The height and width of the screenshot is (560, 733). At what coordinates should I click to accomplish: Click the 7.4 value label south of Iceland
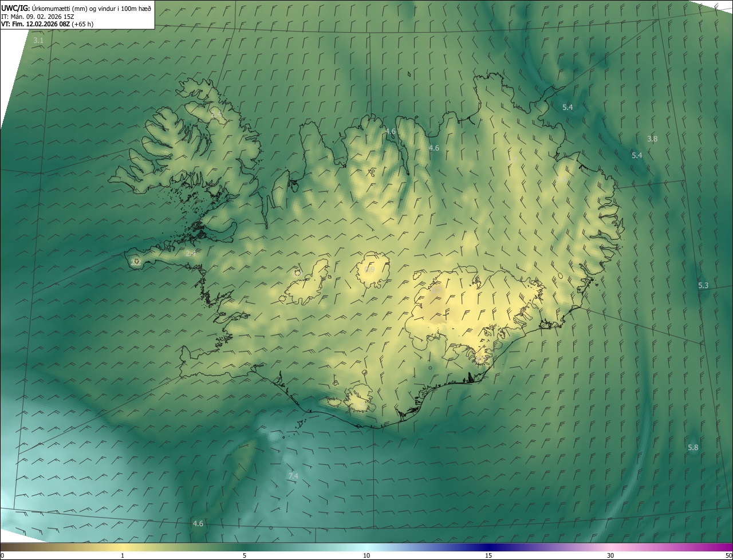293,476
